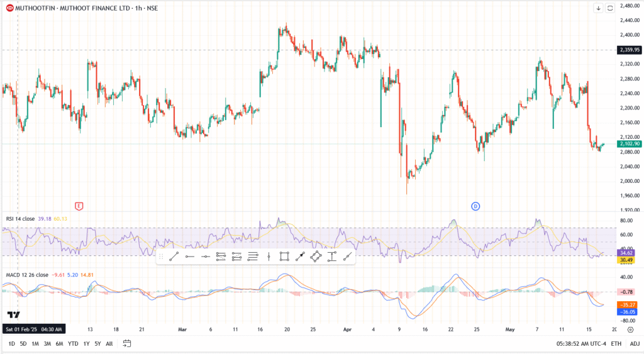This screenshot has width=644, height=354.
Task: Click the earnings 'E' marker on timeline
Action: point(79,206)
